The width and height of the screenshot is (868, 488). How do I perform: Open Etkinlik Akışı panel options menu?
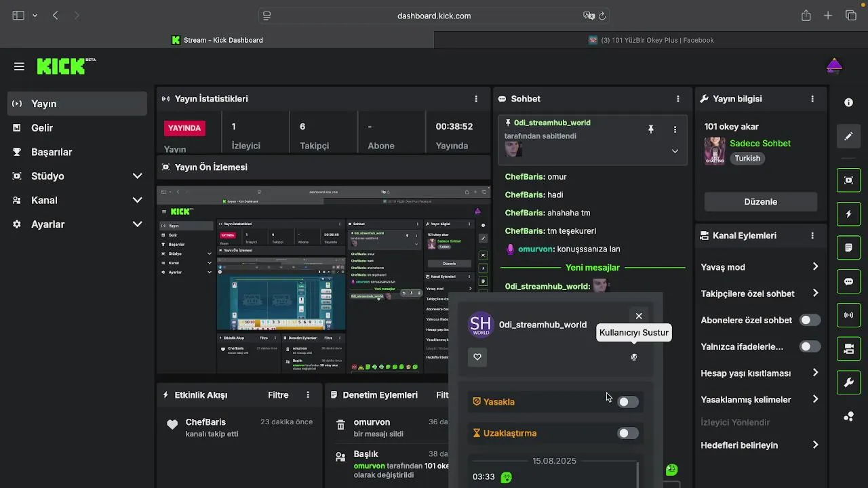[x=308, y=395]
